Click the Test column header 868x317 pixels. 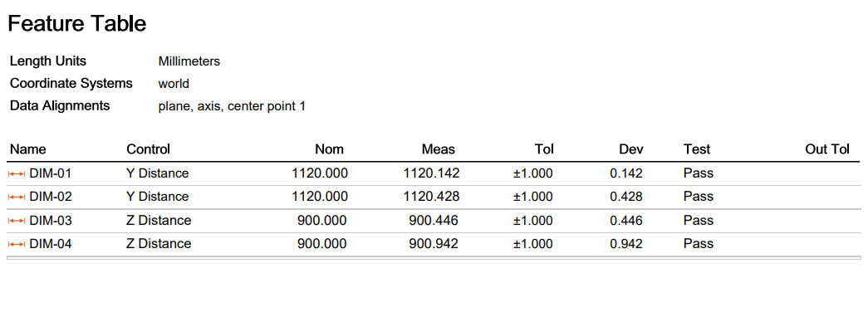coord(697,149)
